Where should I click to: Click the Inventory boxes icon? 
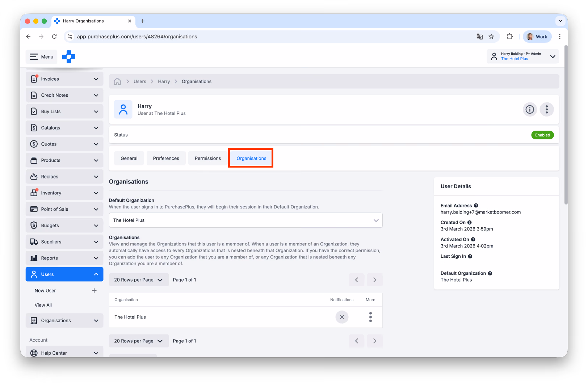(x=34, y=193)
